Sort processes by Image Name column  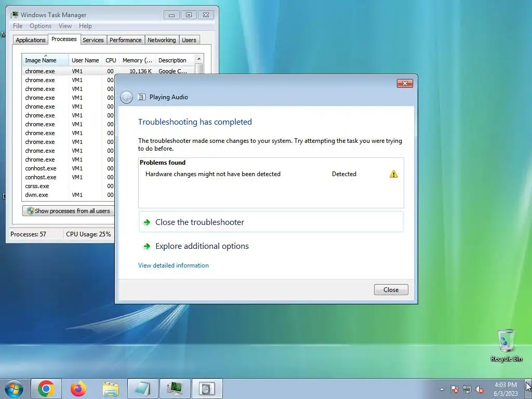click(x=46, y=60)
